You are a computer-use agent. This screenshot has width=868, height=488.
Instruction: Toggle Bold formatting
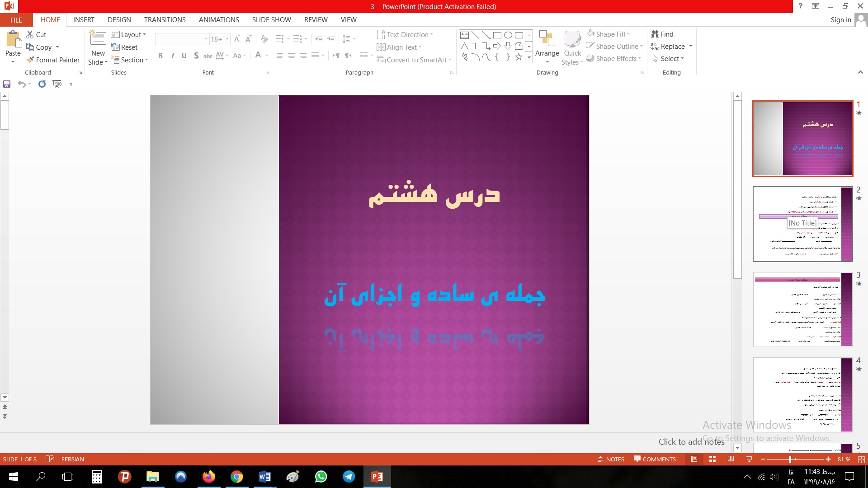160,56
